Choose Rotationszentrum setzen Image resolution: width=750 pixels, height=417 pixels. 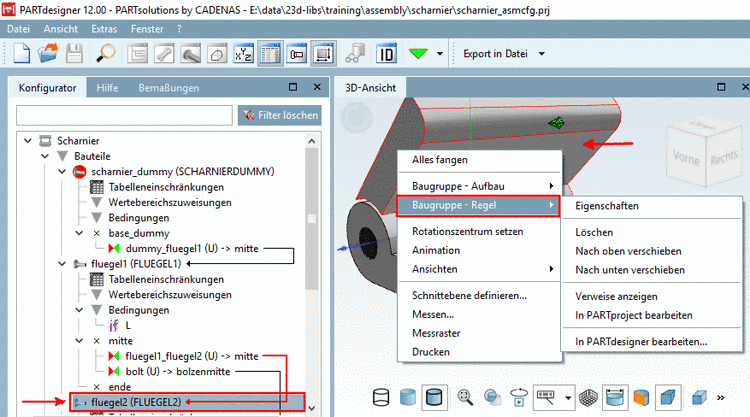point(467,231)
